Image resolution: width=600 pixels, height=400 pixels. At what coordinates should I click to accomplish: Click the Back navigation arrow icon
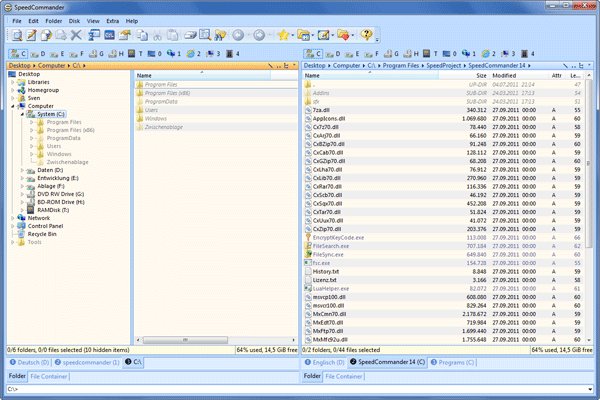[x=238, y=35]
